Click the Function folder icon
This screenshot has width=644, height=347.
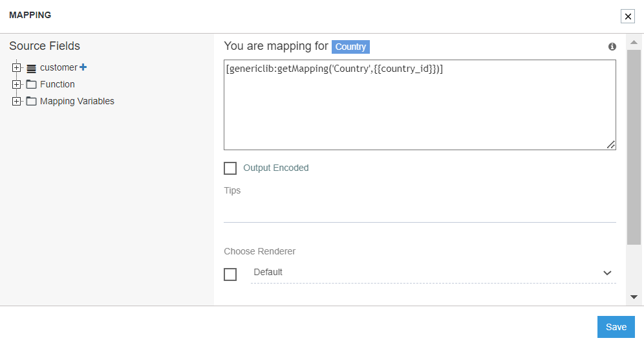pos(31,84)
